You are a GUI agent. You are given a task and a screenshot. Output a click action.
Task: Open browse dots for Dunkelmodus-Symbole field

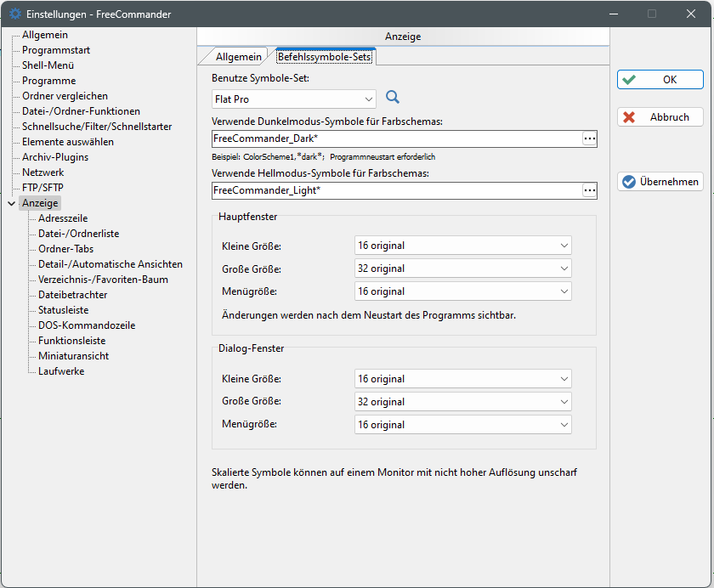tap(589, 139)
